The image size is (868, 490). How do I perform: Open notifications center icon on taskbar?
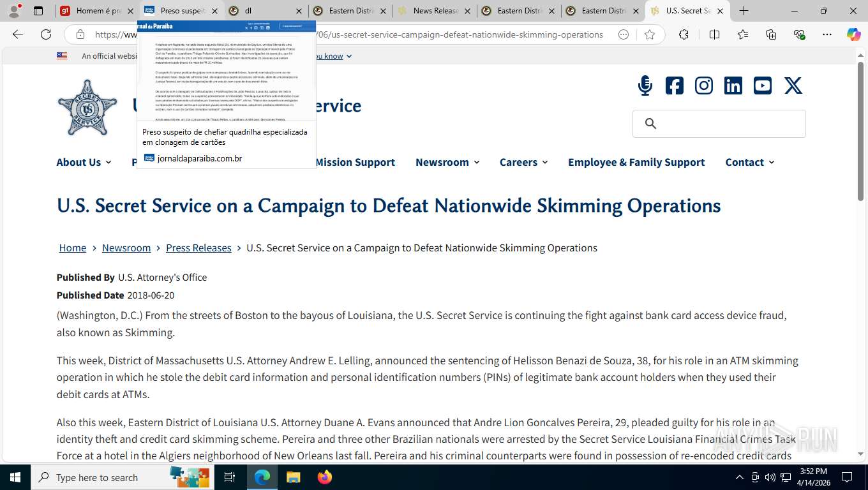(847, 477)
